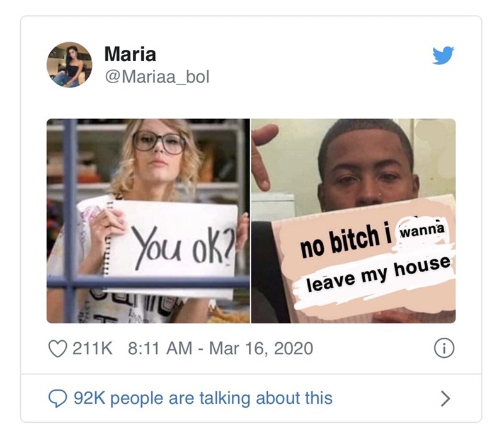Click the blue Twitter bird logo
Screen dimensions: 504x431
[443, 55]
